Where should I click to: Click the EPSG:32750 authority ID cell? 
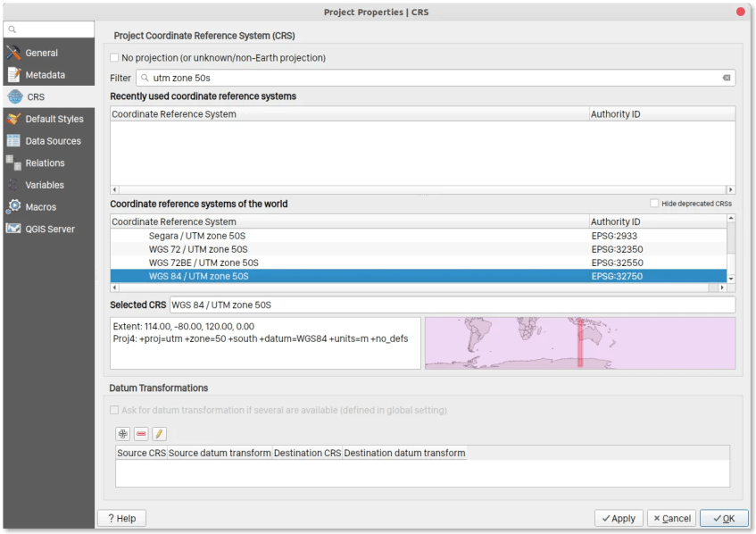(617, 276)
